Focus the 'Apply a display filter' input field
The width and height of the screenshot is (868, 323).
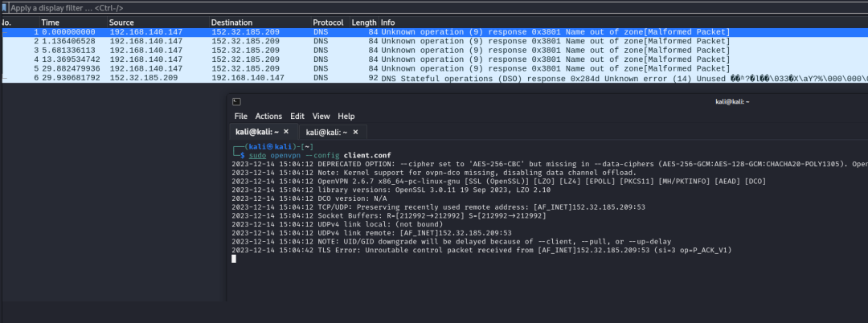(437, 8)
